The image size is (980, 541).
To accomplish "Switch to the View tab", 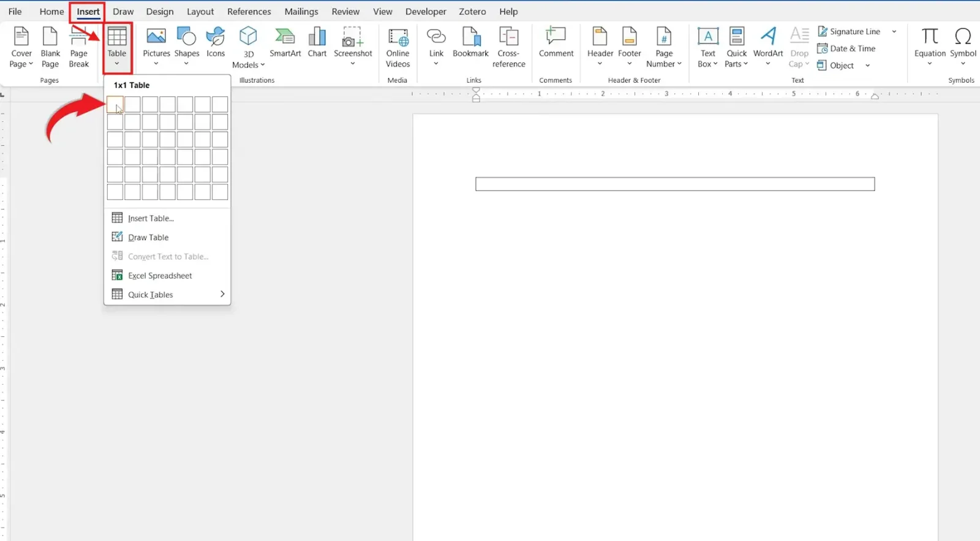I will coord(383,12).
